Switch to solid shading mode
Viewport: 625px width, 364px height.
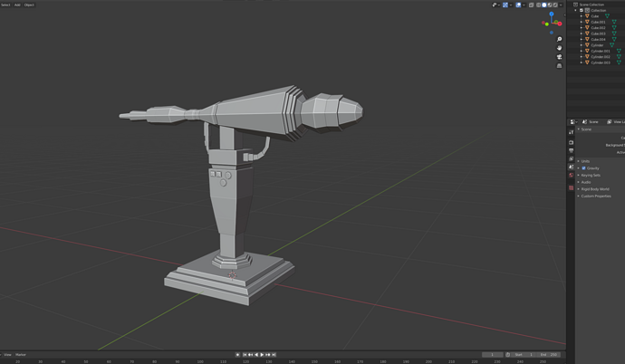click(544, 5)
